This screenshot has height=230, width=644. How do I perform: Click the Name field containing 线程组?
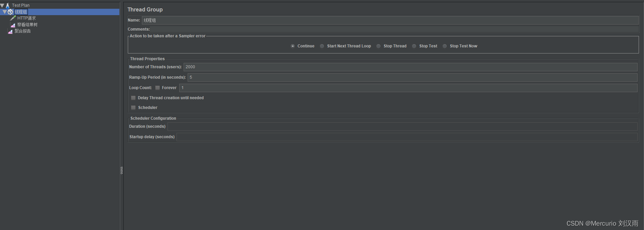click(390, 20)
